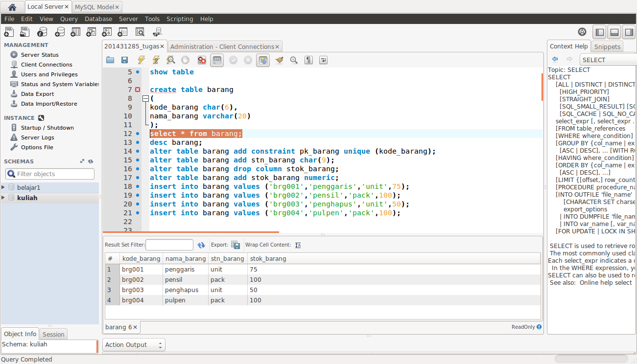Click the Beautify query broom icon

coord(279,60)
